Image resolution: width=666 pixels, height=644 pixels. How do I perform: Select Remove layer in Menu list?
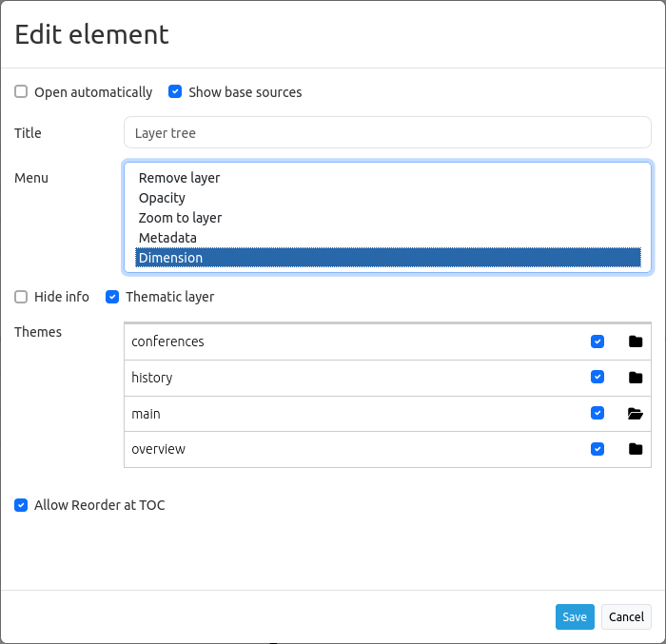pos(179,178)
